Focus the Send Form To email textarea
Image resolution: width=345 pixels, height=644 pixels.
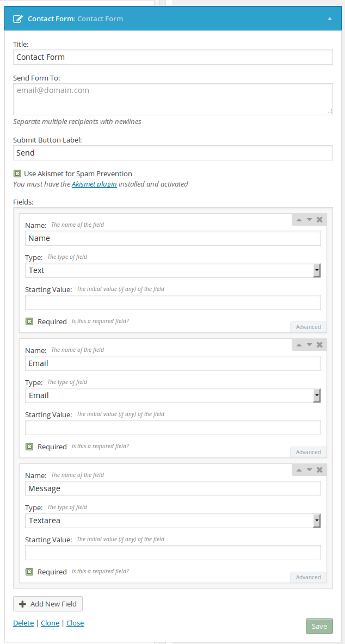[173, 100]
